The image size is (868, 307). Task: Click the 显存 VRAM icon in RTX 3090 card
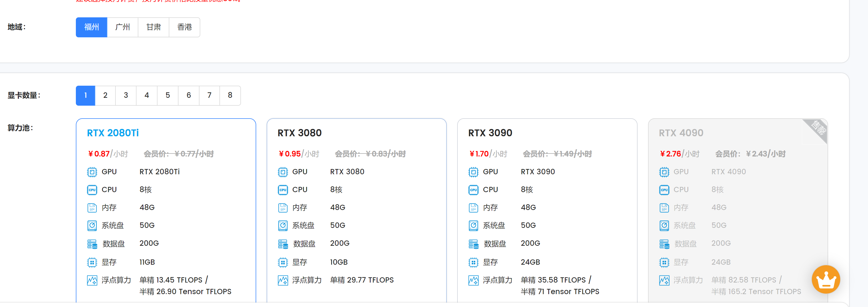point(474,263)
